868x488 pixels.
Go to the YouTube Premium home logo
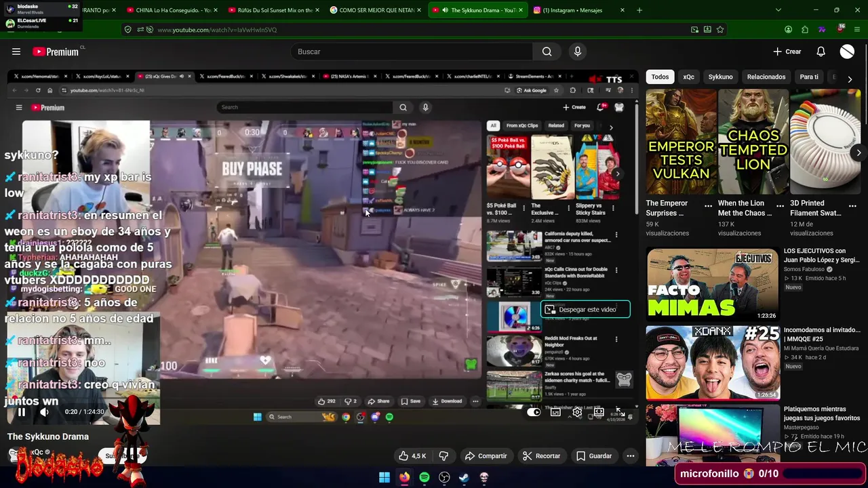point(56,52)
